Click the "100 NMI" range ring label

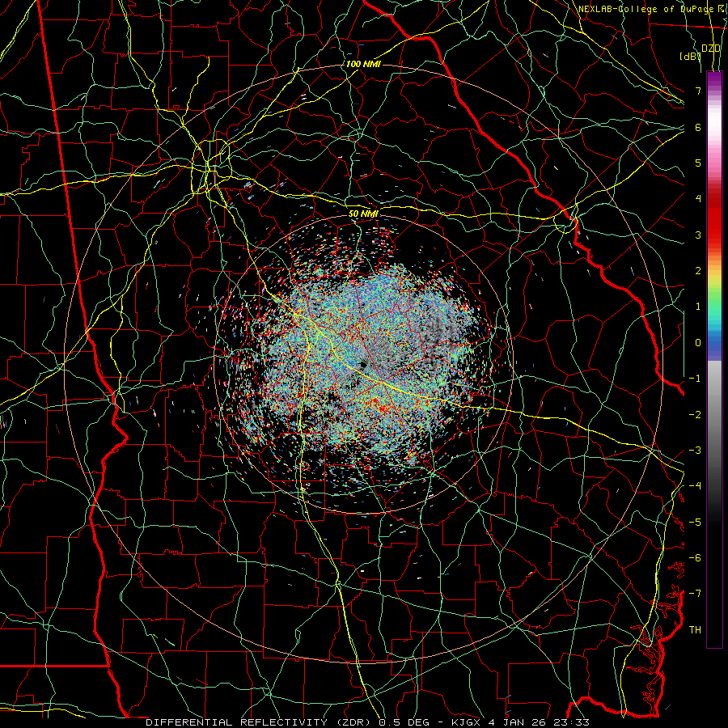click(363, 64)
